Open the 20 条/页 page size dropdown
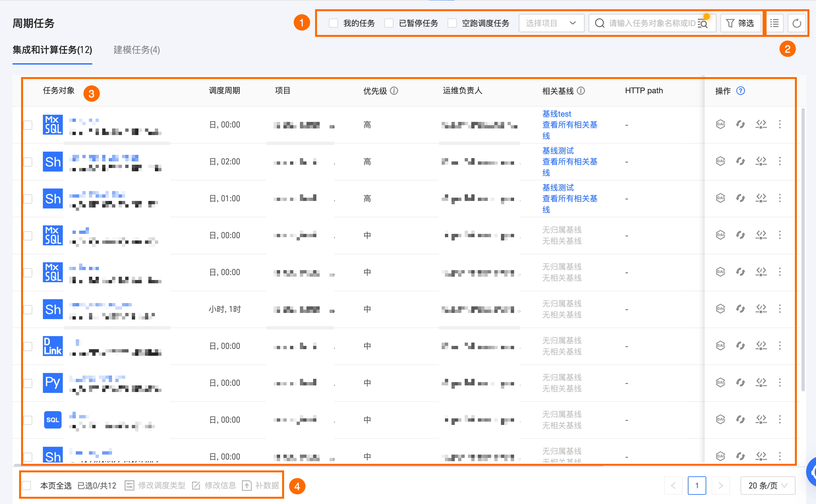Screen dimensions: 816x504 click(767, 485)
